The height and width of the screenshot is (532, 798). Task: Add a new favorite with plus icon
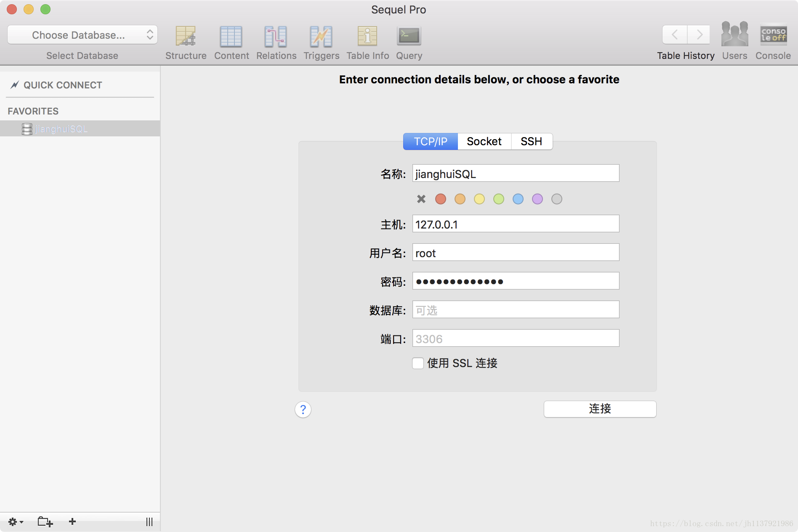(72, 521)
